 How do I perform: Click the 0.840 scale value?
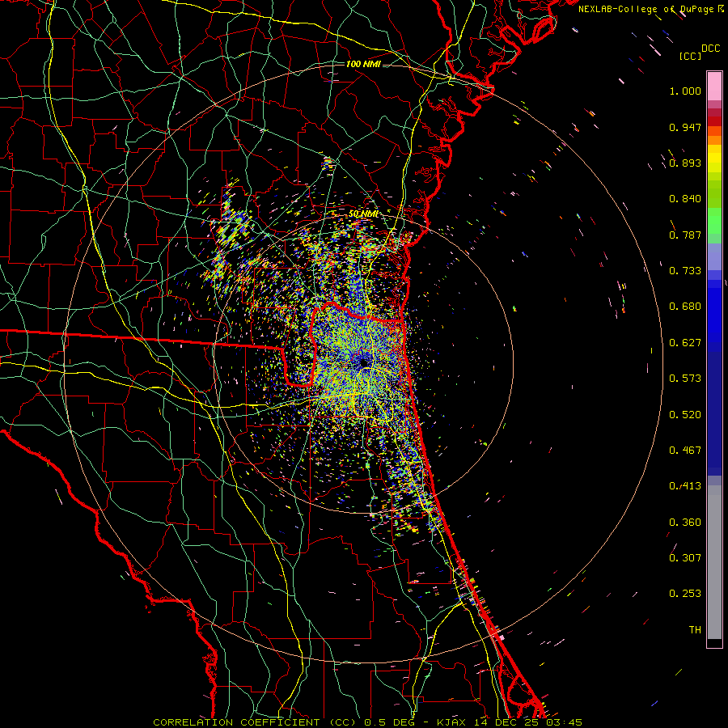click(x=685, y=199)
